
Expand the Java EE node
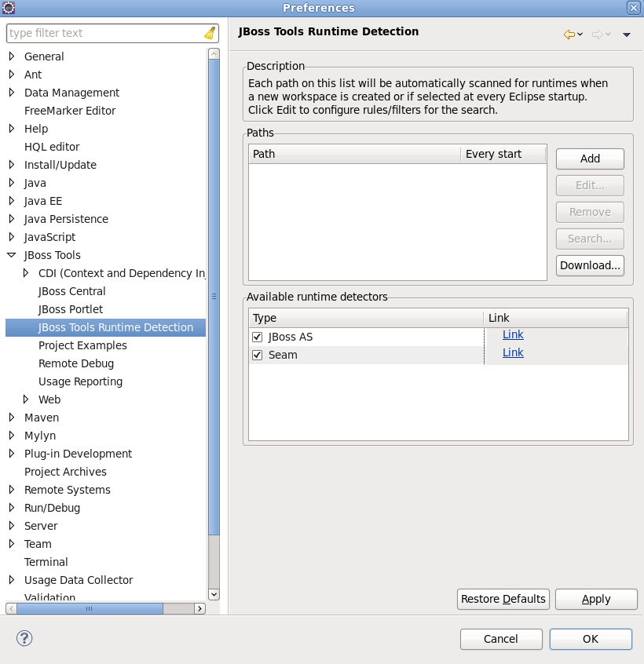coord(12,201)
